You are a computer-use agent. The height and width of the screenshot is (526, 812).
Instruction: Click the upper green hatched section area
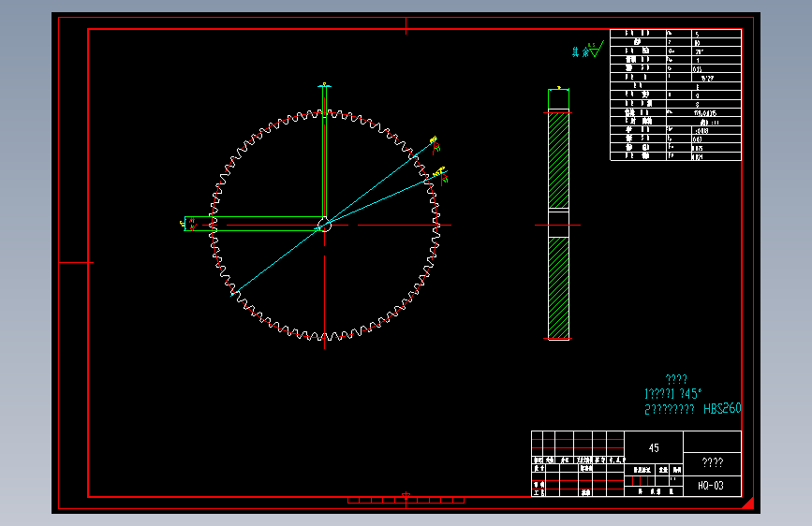pyautogui.click(x=559, y=160)
